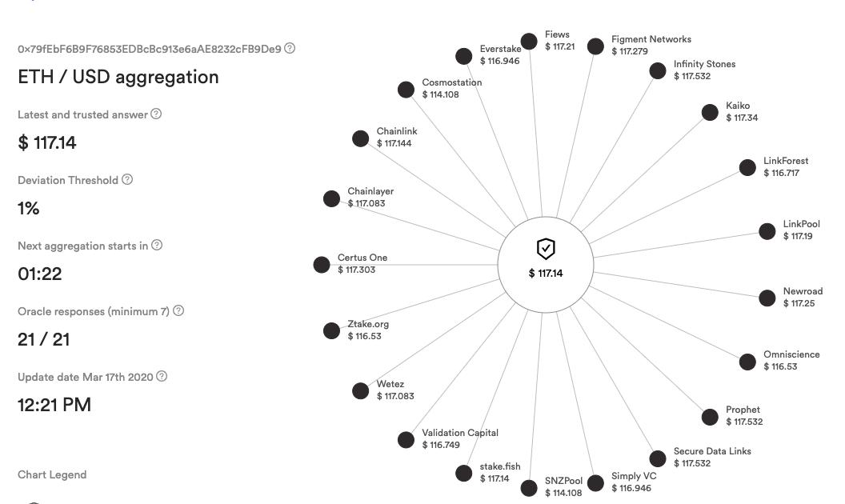
Task: Click the Kaiko oracle node dot
Action: click(x=710, y=112)
